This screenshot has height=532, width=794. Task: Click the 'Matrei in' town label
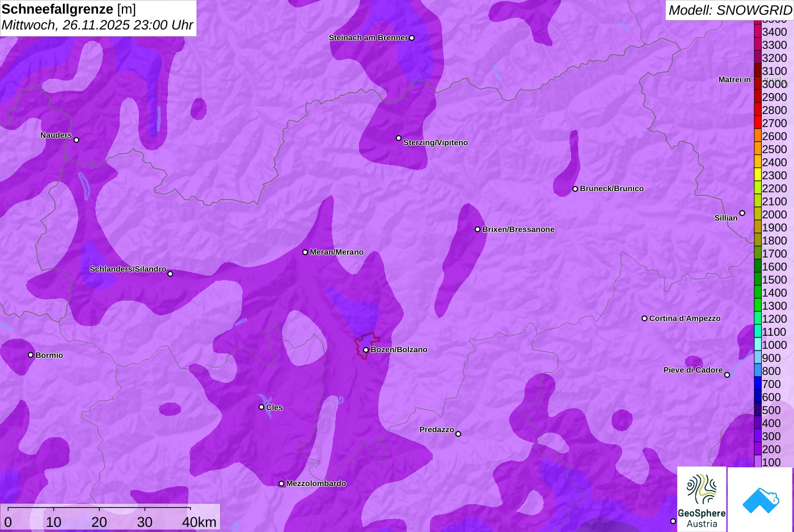[x=734, y=79]
